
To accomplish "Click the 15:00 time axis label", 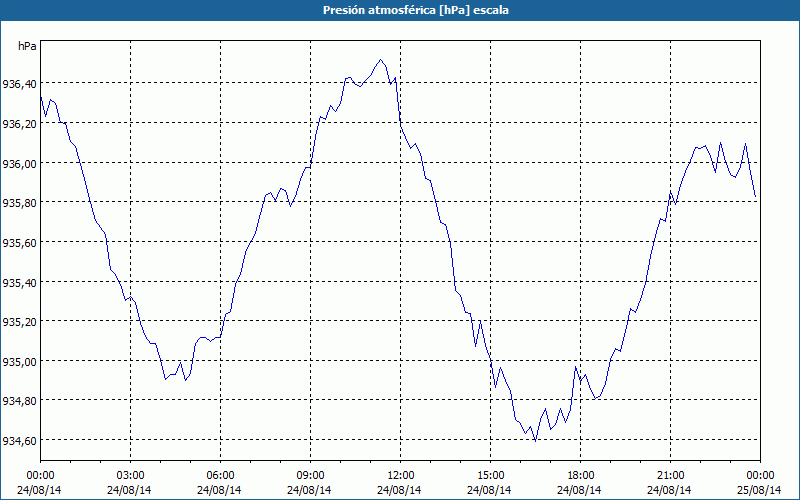I will (x=490, y=476).
